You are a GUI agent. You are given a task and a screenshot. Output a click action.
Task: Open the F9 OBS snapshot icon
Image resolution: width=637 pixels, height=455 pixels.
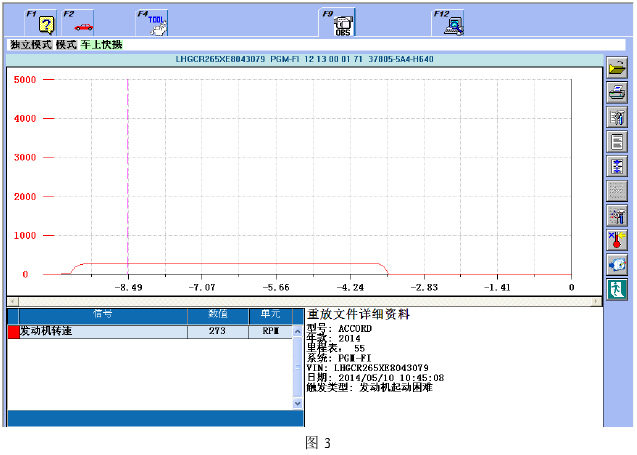[337, 23]
